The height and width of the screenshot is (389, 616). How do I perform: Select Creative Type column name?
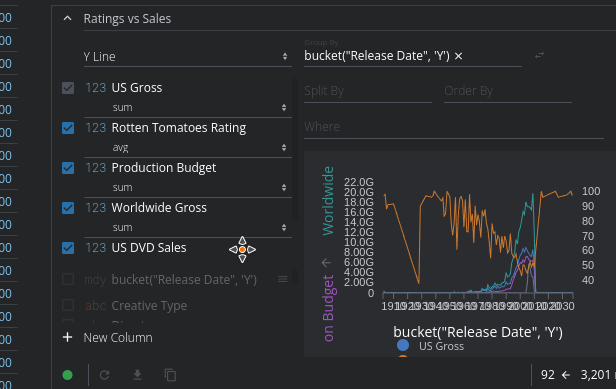(x=149, y=306)
